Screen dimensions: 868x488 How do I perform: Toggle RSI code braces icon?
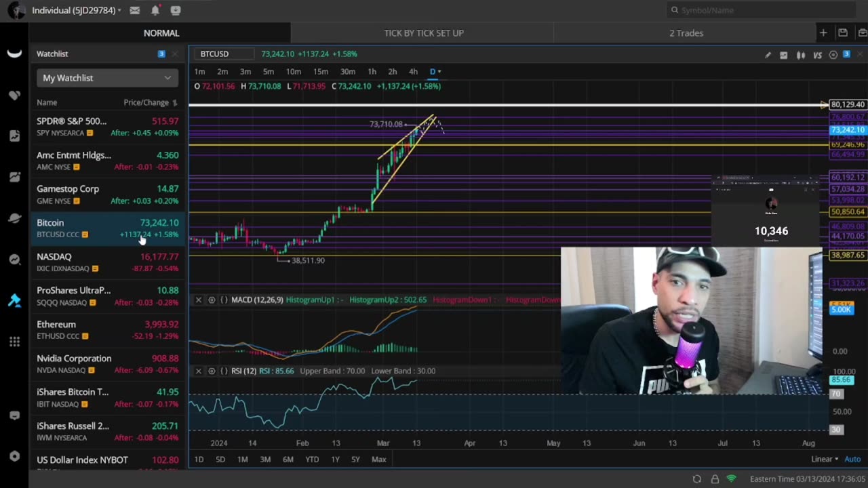click(224, 371)
